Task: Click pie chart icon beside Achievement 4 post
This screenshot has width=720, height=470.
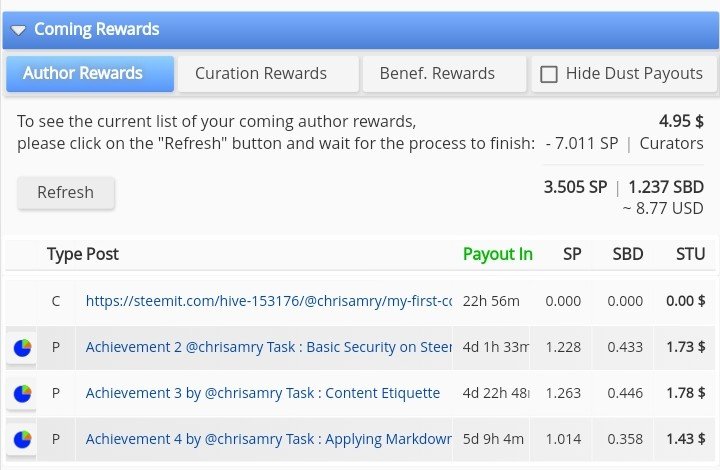Action: (x=21, y=439)
